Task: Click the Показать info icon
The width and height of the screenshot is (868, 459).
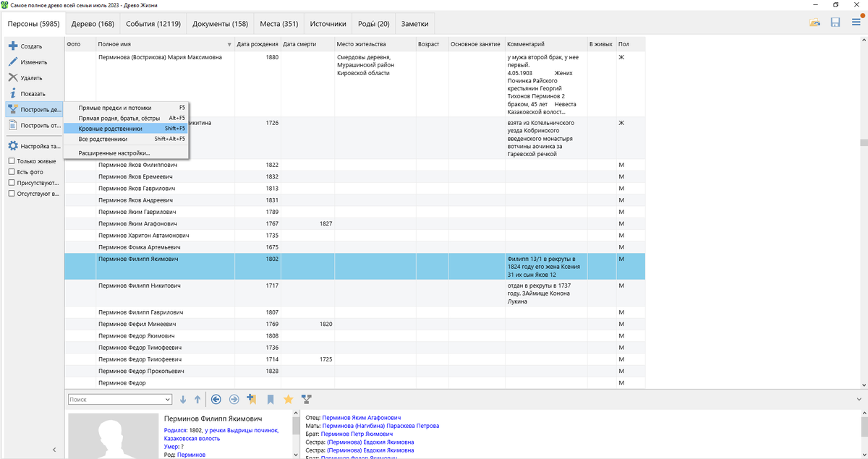Action: (12, 94)
